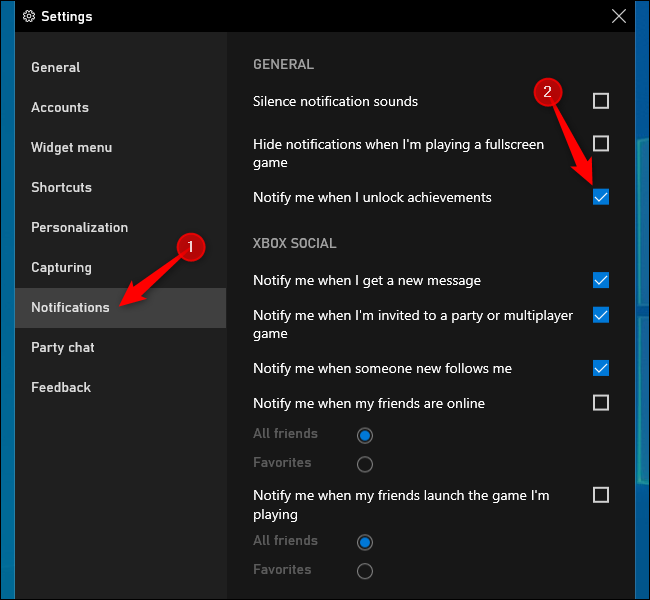Select Favorites radio under friends online

365,464
